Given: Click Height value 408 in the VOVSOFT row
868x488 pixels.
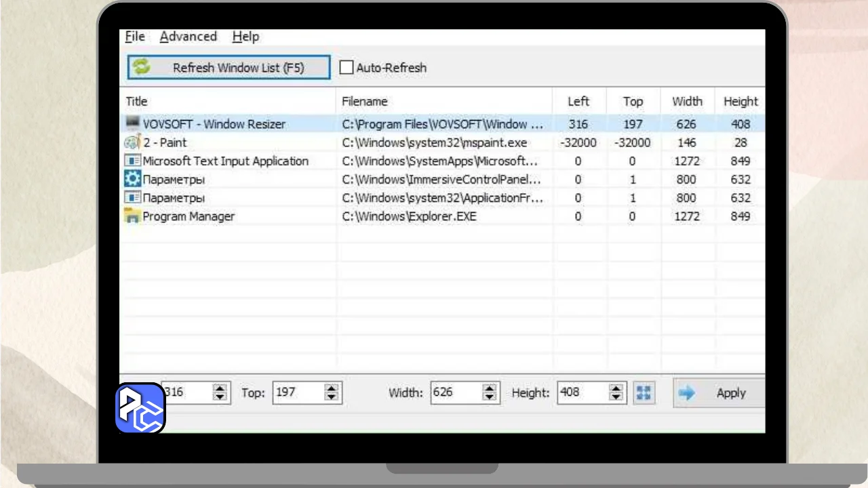Looking at the screenshot, I should [x=741, y=124].
